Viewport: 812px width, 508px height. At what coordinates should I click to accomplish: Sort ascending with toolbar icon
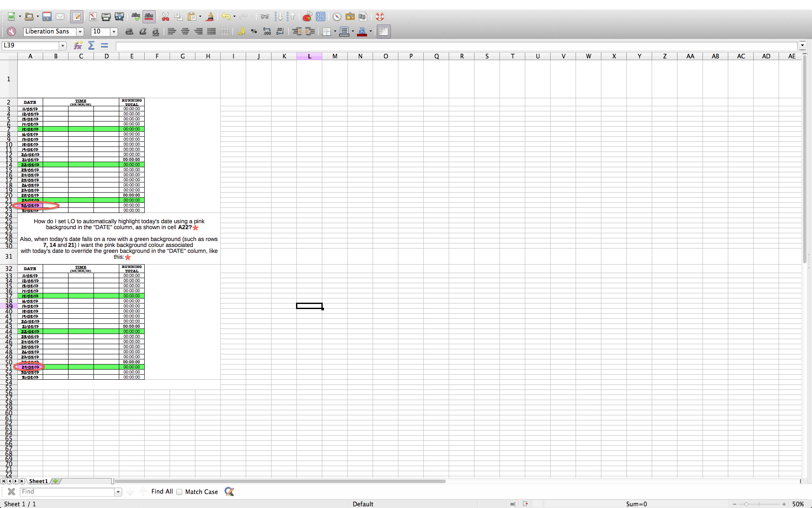click(278, 17)
